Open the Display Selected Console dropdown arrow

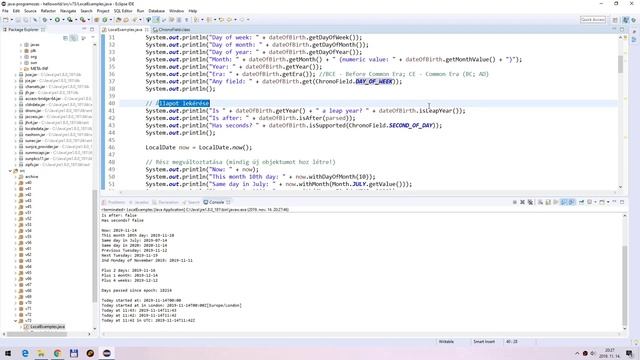point(595,202)
